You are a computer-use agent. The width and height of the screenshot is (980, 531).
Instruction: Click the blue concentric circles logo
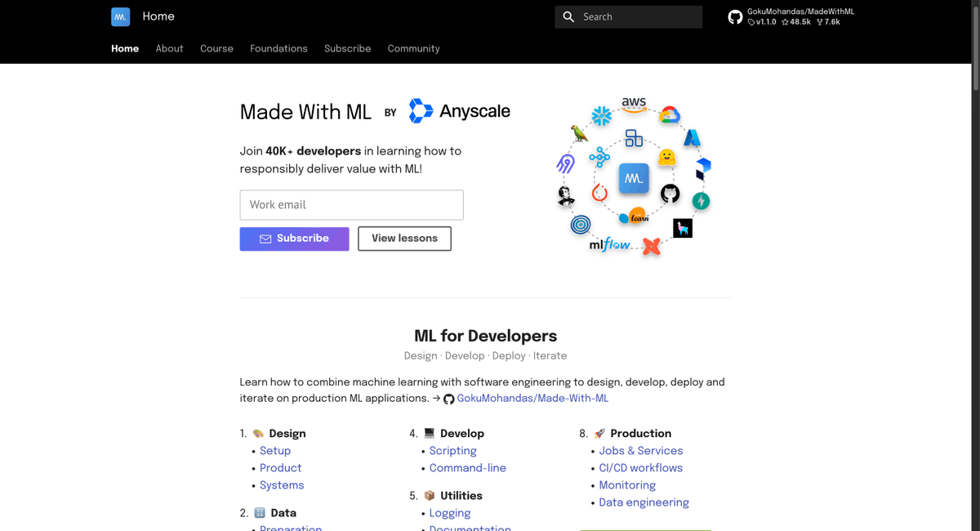coord(581,225)
